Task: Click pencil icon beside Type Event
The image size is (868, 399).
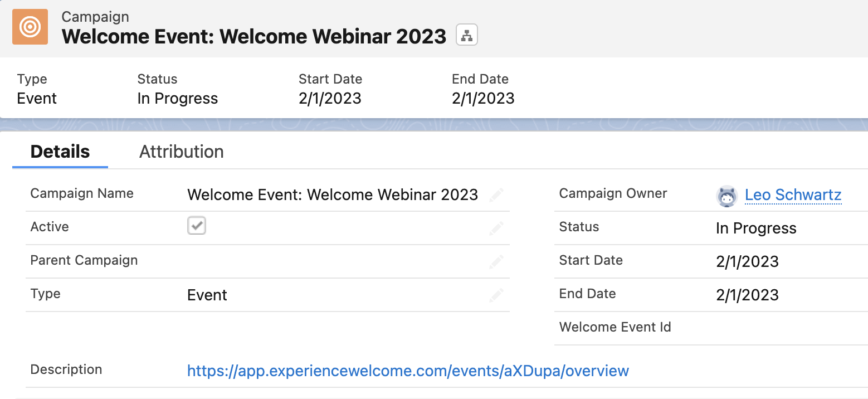Action: (x=496, y=295)
